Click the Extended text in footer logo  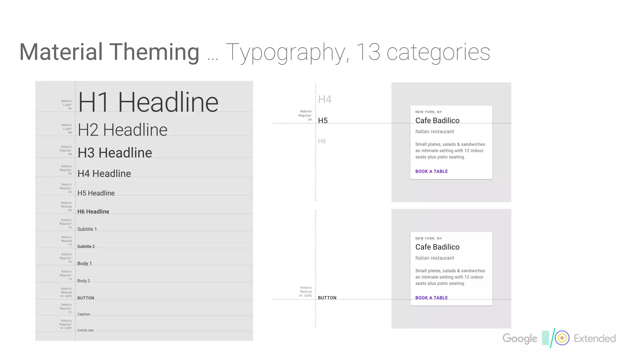pyautogui.click(x=594, y=338)
